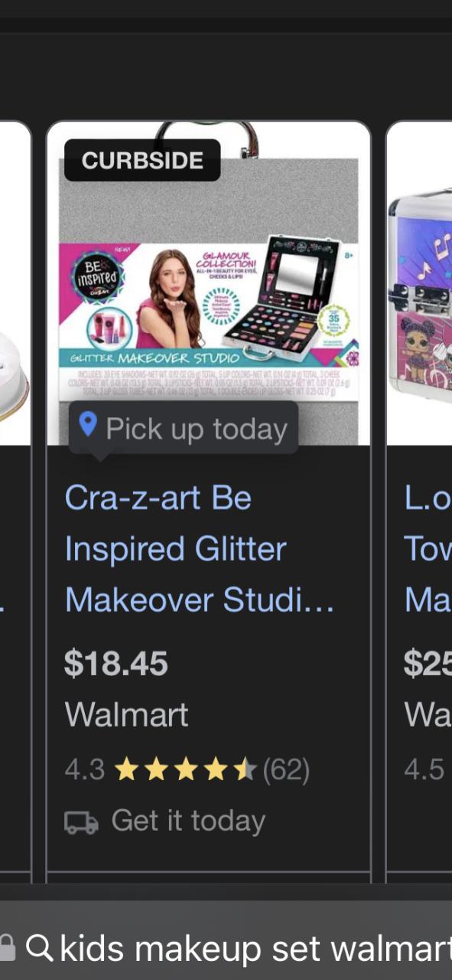Tap the (62) review count
The height and width of the screenshot is (980, 452).
286,769
